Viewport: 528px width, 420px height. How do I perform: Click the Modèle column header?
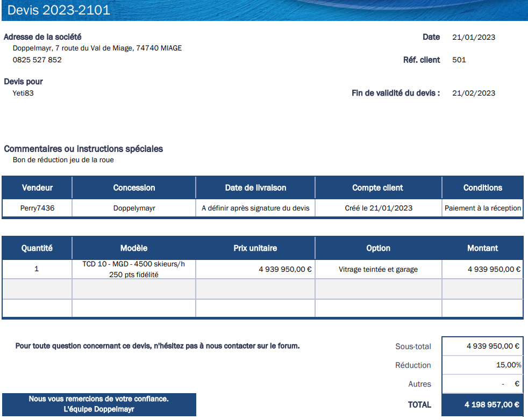point(134,248)
